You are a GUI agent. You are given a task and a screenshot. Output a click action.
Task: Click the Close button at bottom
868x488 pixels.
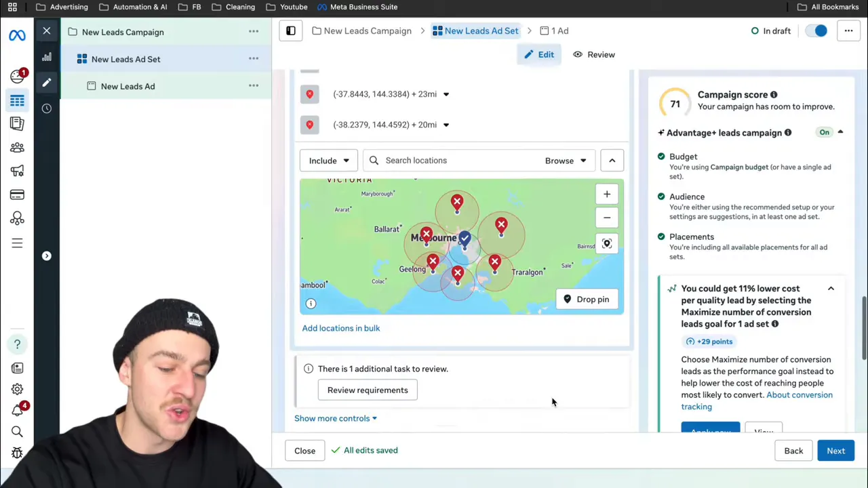304,451
